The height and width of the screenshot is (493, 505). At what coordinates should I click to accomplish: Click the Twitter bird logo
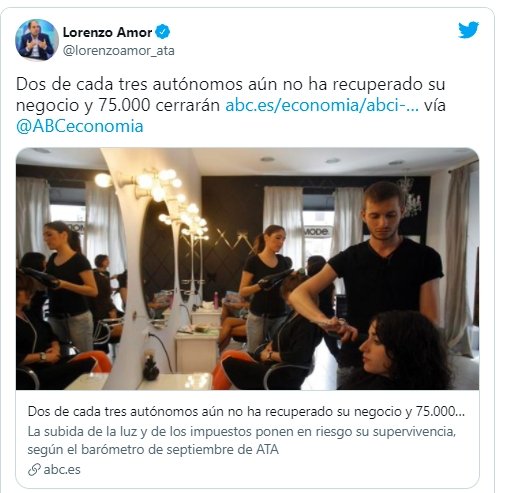[x=468, y=30]
